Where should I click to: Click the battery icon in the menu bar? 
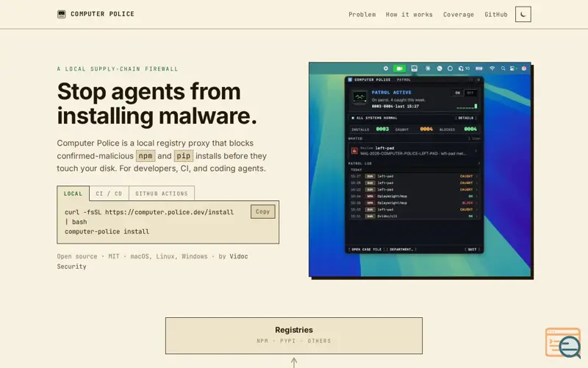point(479,68)
